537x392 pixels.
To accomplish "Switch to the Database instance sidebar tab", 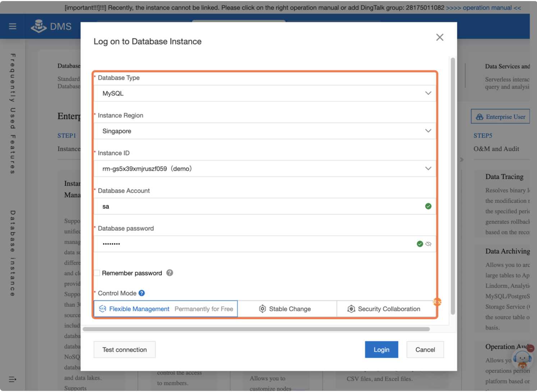I will pyautogui.click(x=12, y=252).
